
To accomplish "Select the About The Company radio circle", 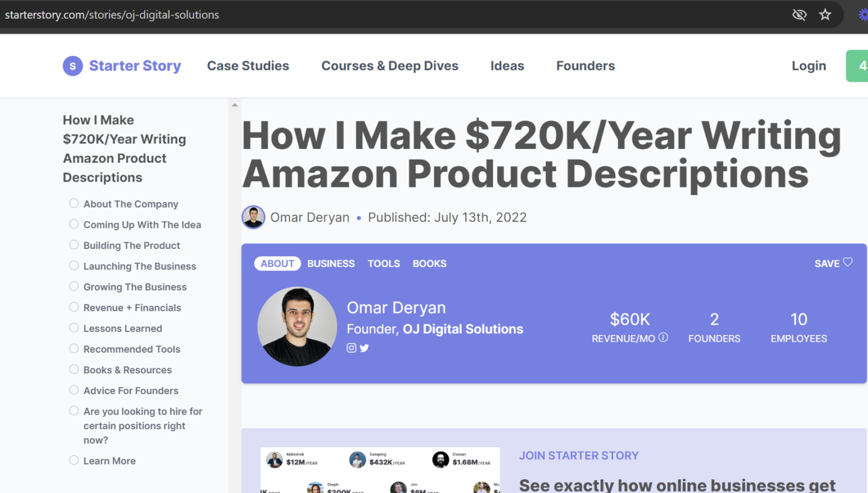I will [x=74, y=204].
